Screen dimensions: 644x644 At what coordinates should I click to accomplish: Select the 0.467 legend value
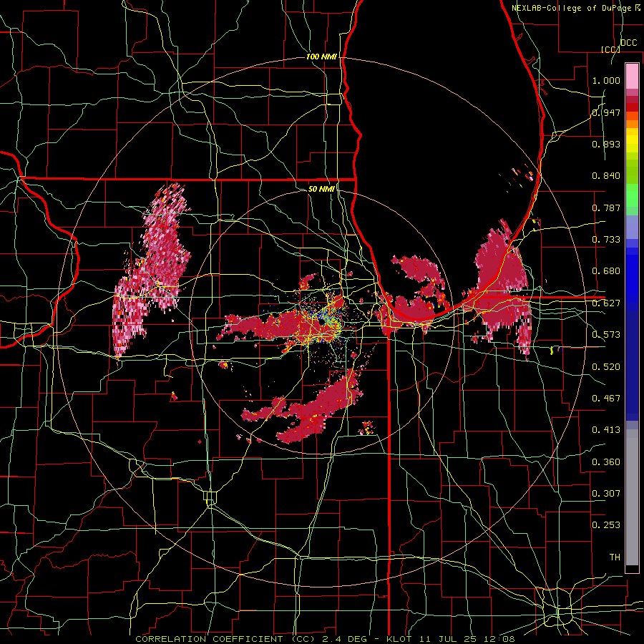[606, 399]
